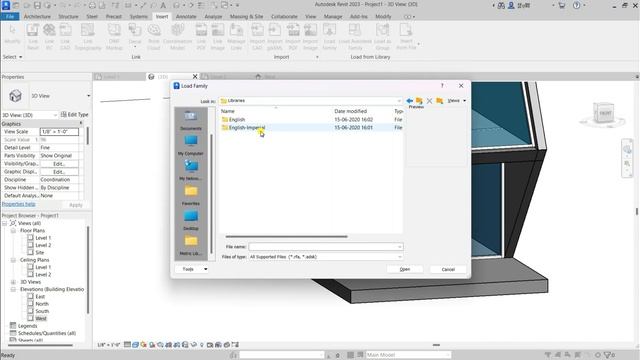Click the Manage Links ribbon icon
The image size is (640, 360).
click(236, 37)
